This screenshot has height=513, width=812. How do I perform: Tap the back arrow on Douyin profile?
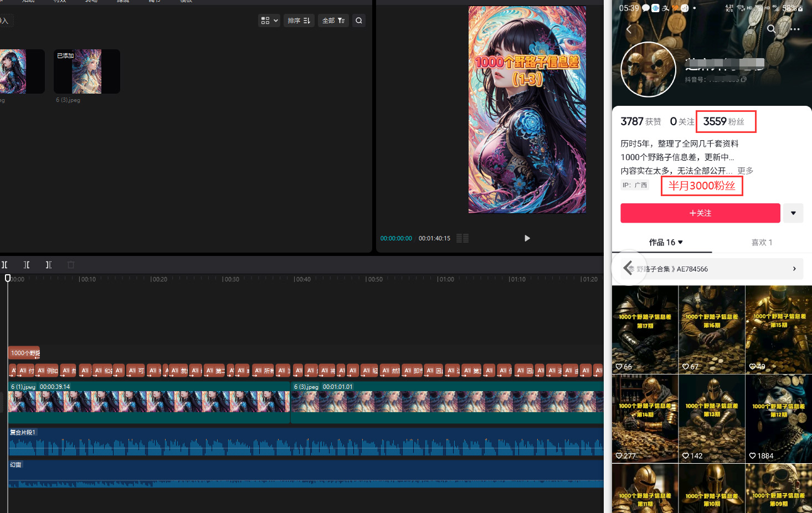point(629,29)
